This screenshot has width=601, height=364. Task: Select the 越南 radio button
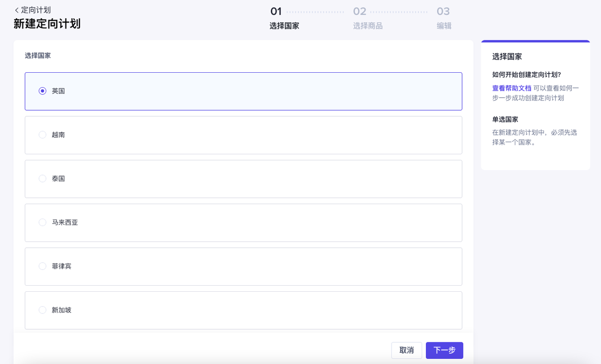pyautogui.click(x=42, y=135)
